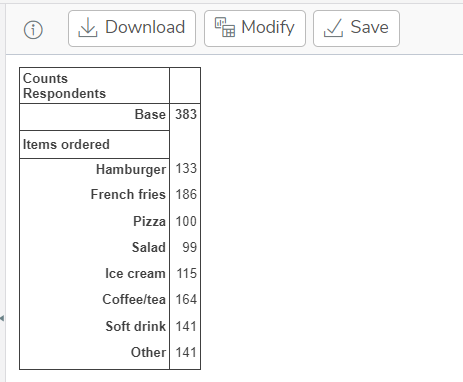The image size is (463, 382).
Task: Click the Coffee/tea count 164
Action: [186, 299]
